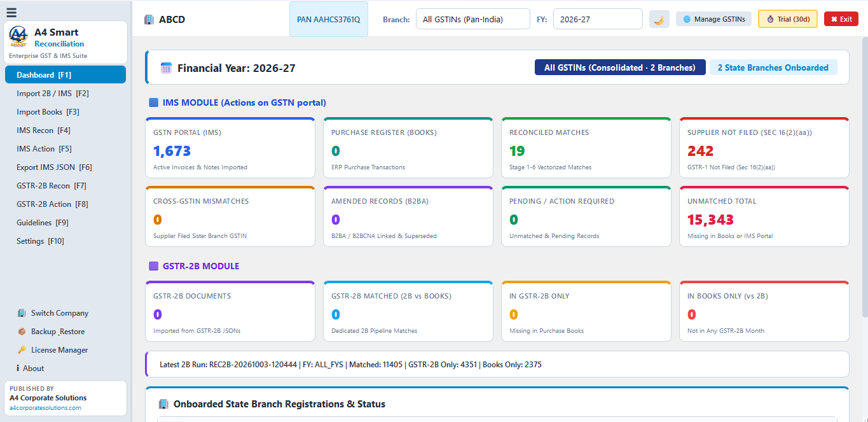This screenshot has height=422, width=868.
Task: Click the 2 State Branches Onboarded badge
Action: [773, 67]
